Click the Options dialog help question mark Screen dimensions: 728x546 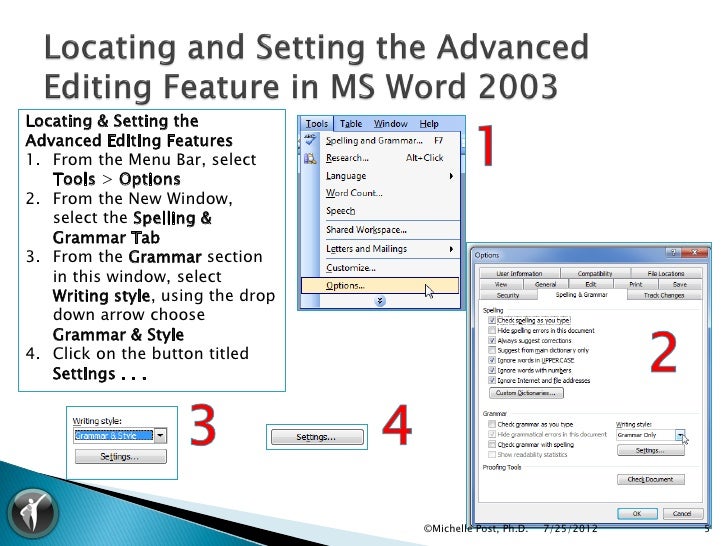pyautogui.click(x=673, y=253)
